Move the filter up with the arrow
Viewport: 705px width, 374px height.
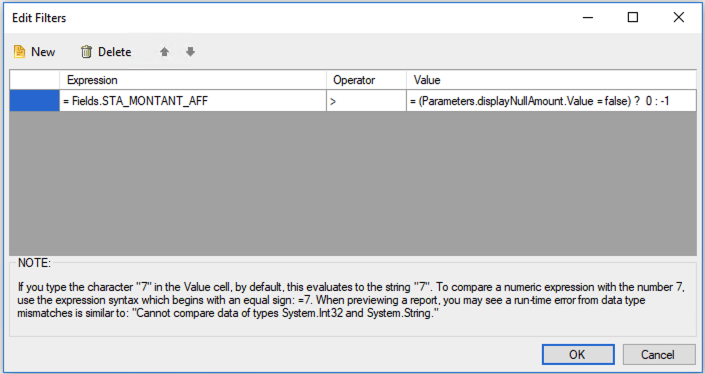pyautogui.click(x=165, y=52)
